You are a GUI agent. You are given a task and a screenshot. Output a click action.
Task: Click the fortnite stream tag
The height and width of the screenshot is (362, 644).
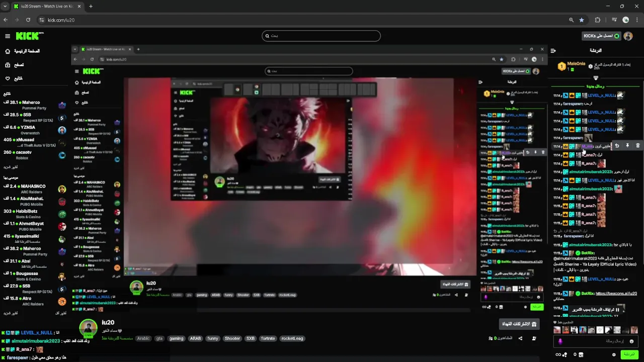(268, 338)
